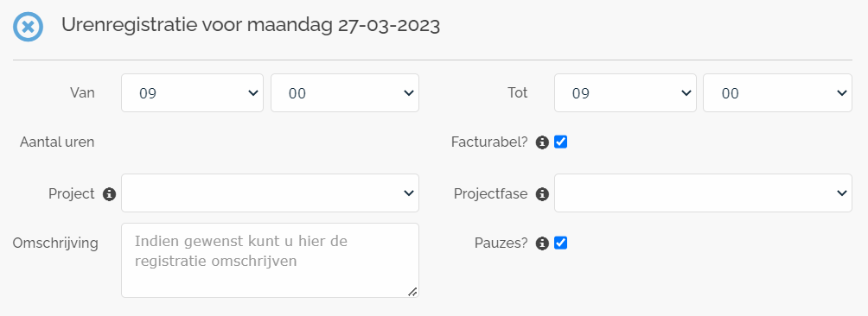Open the Van hour dropdown
The image size is (868, 316).
(192, 92)
